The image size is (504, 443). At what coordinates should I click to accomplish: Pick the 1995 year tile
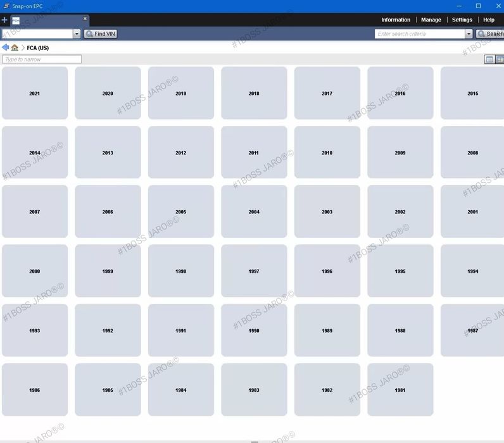[x=400, y=271]
